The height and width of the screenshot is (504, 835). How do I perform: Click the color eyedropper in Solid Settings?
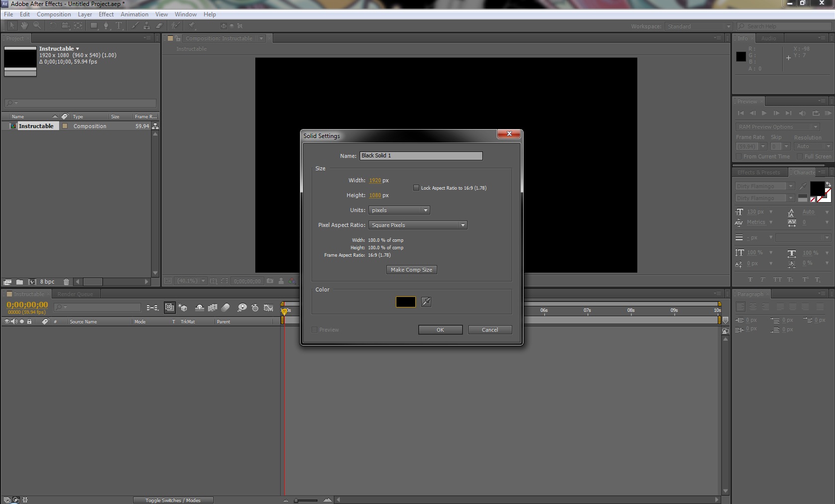pos(426,301)
